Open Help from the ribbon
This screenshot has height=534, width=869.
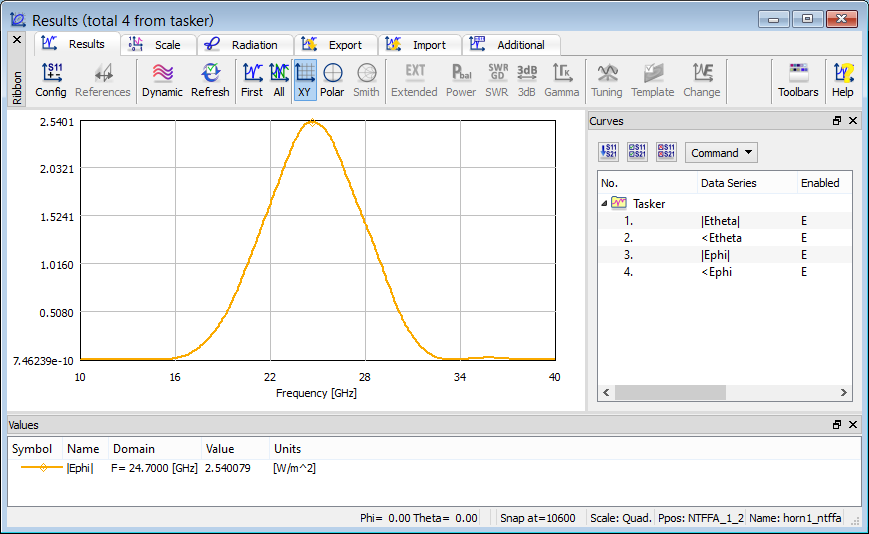click(x=843, y=80)
